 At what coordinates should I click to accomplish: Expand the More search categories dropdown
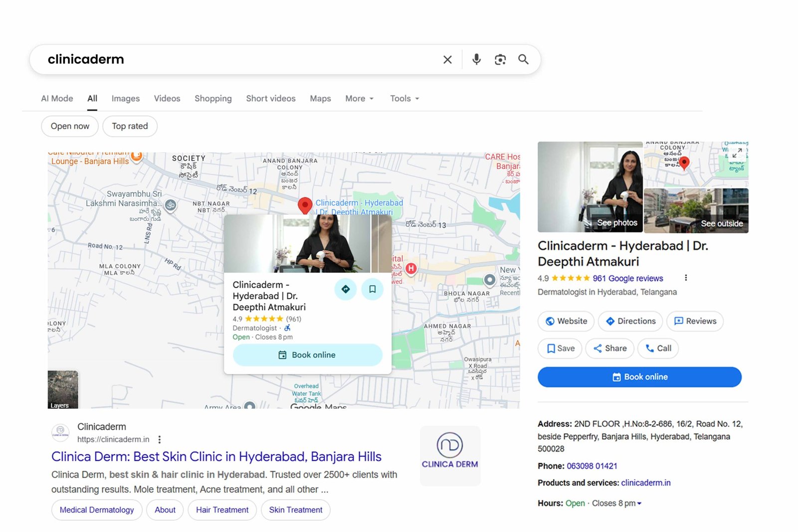359,98
